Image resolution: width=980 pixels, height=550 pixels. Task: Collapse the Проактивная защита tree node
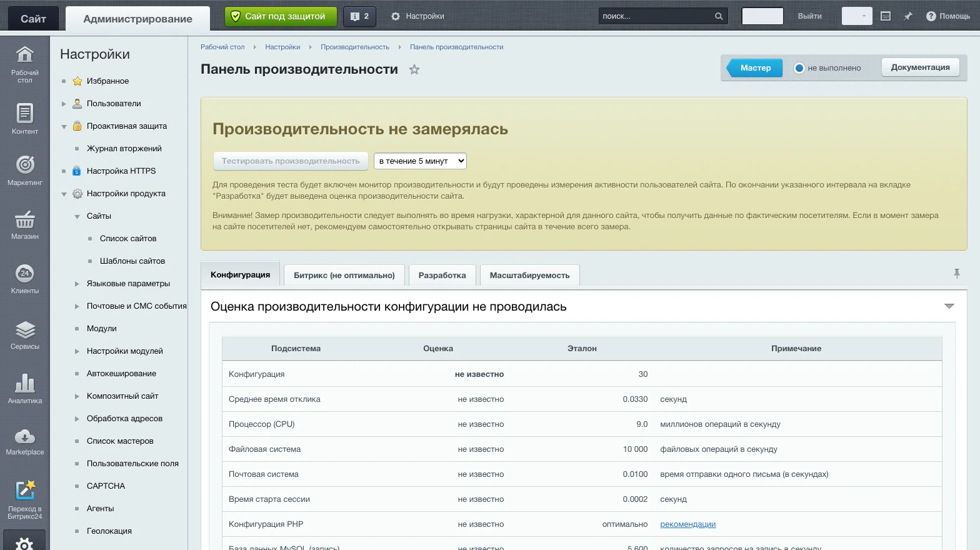click(64, 126)
